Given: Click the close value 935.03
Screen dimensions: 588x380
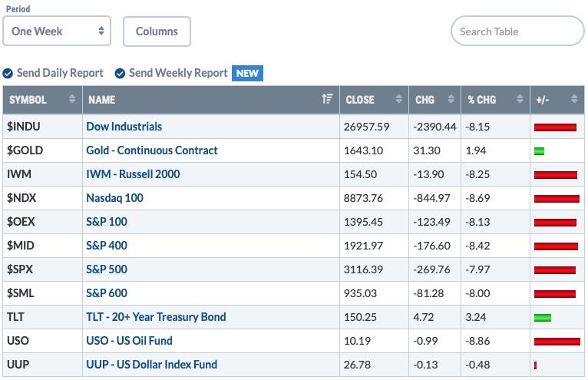Looking at the screenshot, I should click(x=360, y=293).
